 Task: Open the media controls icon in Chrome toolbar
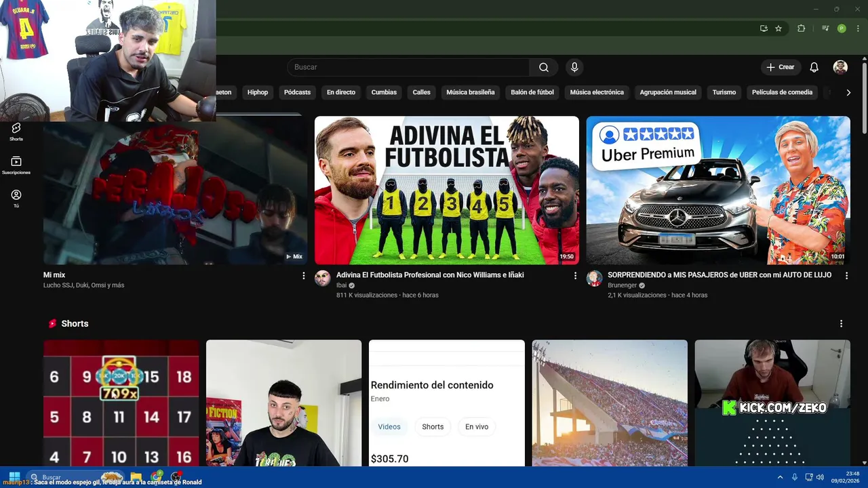click(x=825, y=28)
